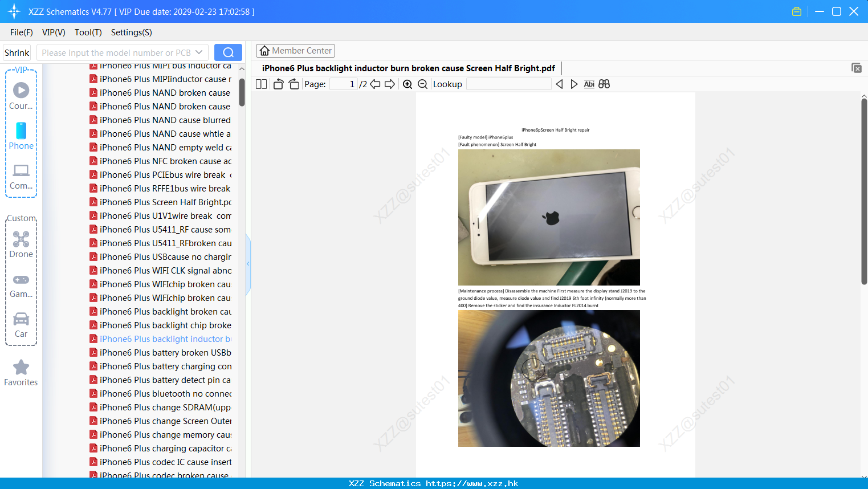This screenshot has width=868, height=489.
Task: Open iPhone6 Plus bluetooth no connect file
Action: (161, 394)
